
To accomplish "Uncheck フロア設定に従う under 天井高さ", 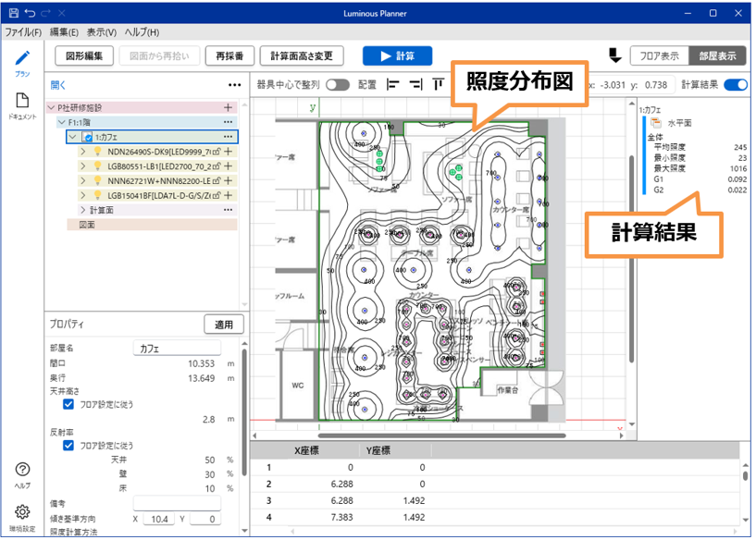I will pyautogui.click(x=68, y=404).
